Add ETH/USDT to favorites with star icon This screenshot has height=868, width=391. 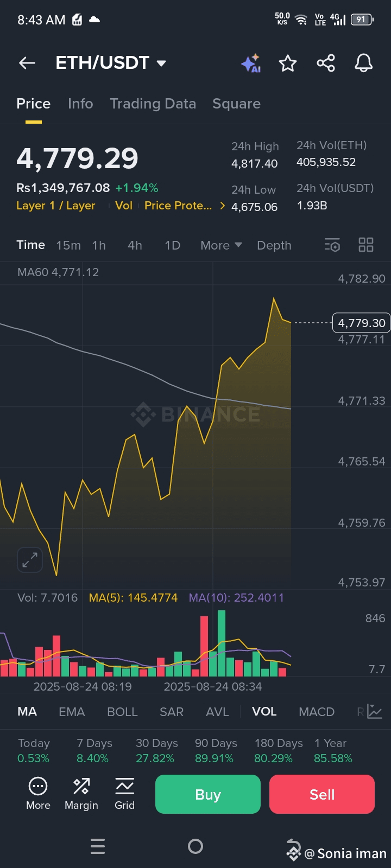tap(288, 63)
